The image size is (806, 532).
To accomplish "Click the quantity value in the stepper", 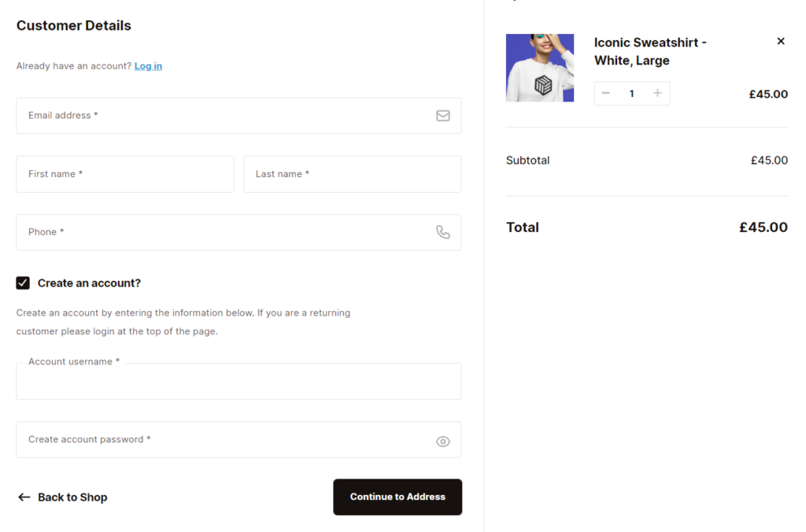I will coord(631,94).
